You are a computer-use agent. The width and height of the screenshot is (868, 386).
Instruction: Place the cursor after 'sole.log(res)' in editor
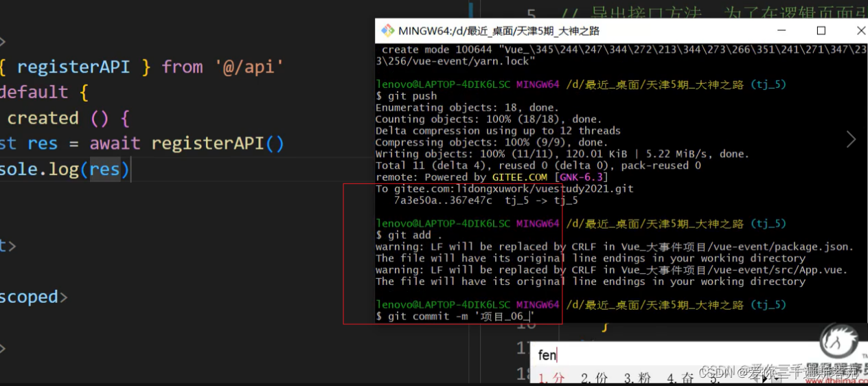[x=130, y=169]
